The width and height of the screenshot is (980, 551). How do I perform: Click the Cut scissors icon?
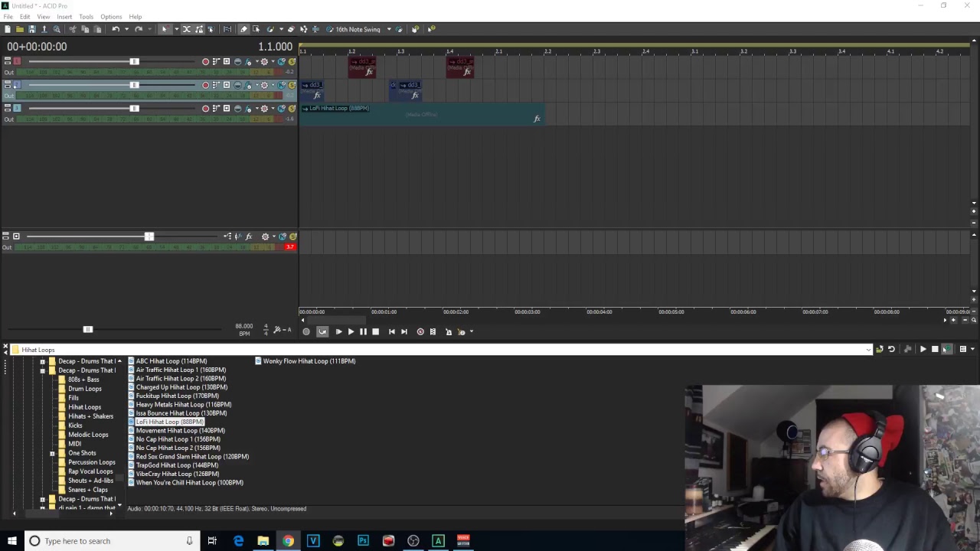tap(73, 29)
